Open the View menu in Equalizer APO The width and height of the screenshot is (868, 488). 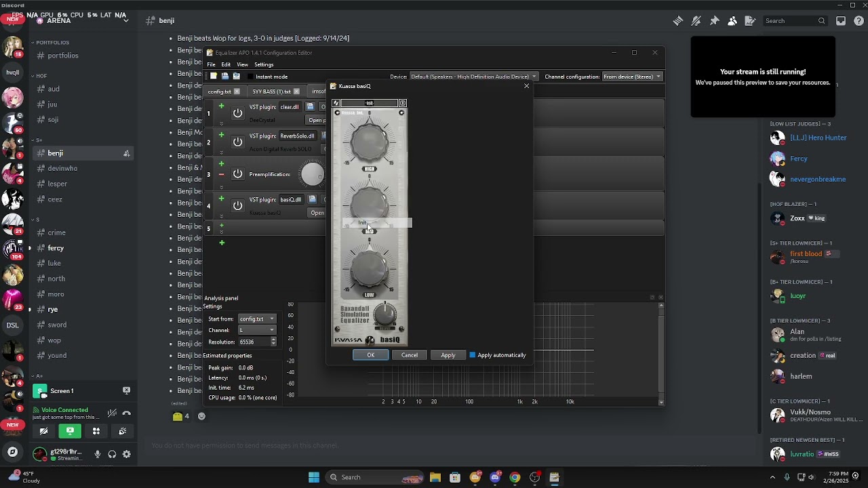tap(242, 64)
